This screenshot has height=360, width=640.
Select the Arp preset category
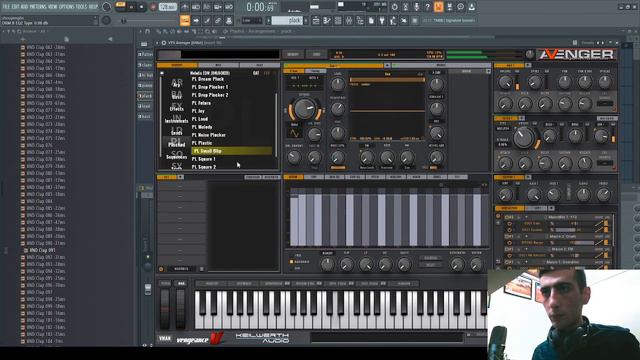[x=176, y=83]
